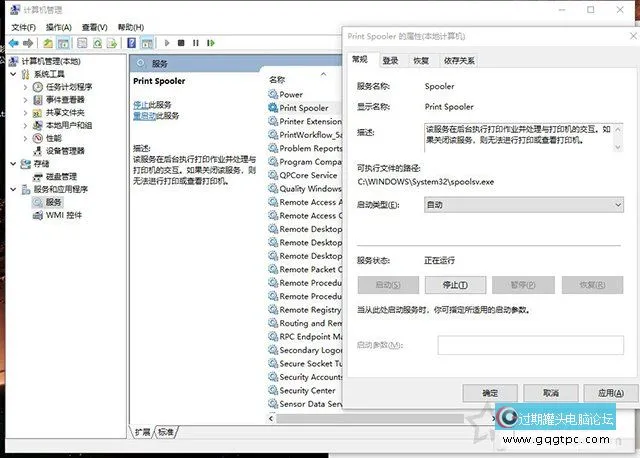Open the 启动类型 dropdown showing 自动
The image size is (640, 458).
click(x=524, y=205)
